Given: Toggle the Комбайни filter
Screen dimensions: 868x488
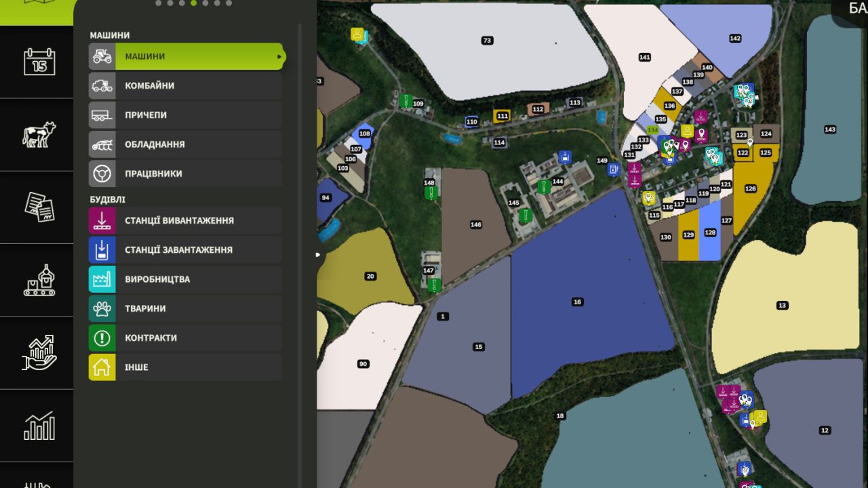Looking at the screenshot, I should [185, 86].
